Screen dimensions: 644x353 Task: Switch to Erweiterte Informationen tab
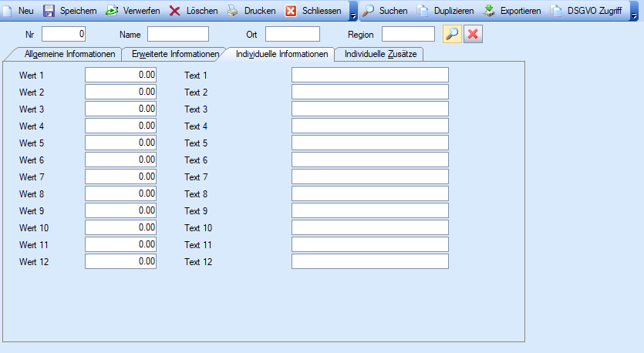(175, 54)
